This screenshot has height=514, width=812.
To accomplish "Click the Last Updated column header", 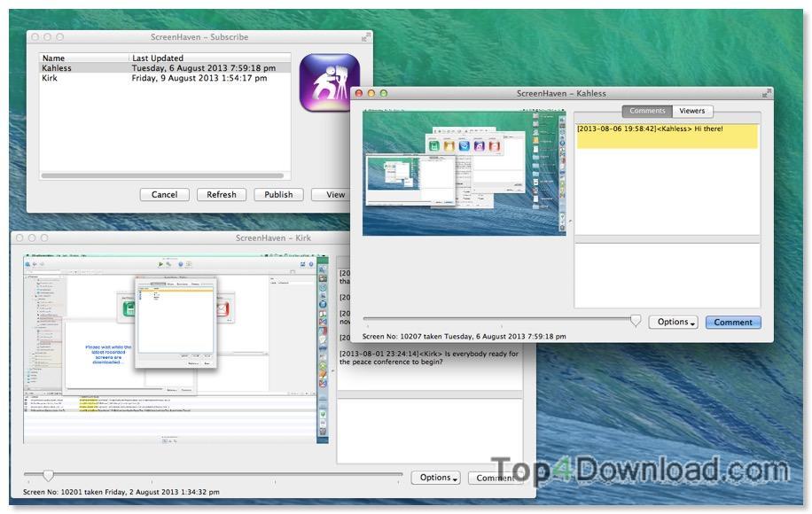I will [x=210, y=58].
